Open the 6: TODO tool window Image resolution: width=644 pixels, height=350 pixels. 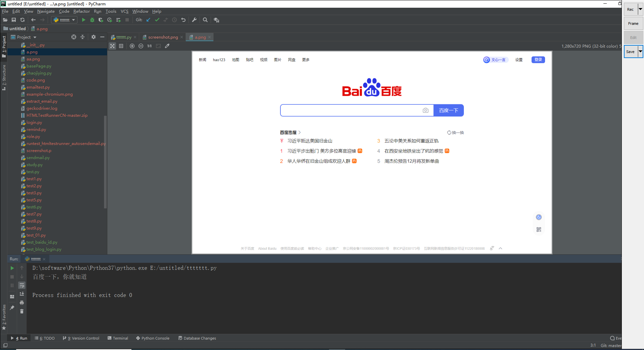click(x=45, y=338)
